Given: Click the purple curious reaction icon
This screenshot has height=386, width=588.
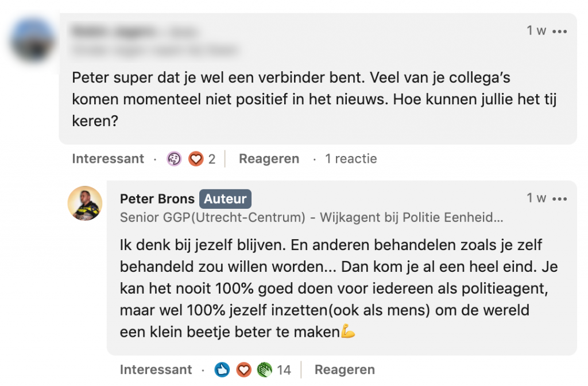Looking at the screenshot, I should (x=174, y=159).
